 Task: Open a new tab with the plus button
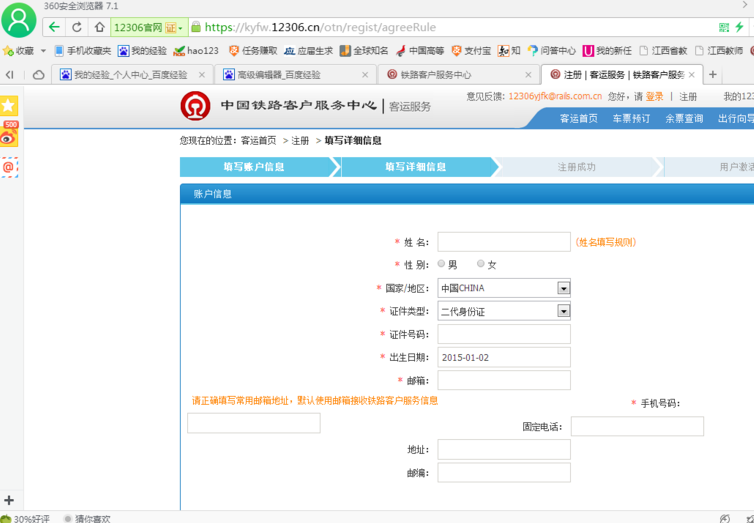pyautogui.click(x=713, y=75)
